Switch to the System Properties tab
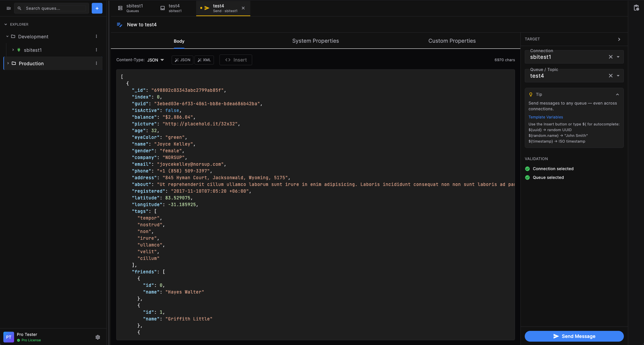The width and height of the screenshot is (644, 345). coord(315,41)
